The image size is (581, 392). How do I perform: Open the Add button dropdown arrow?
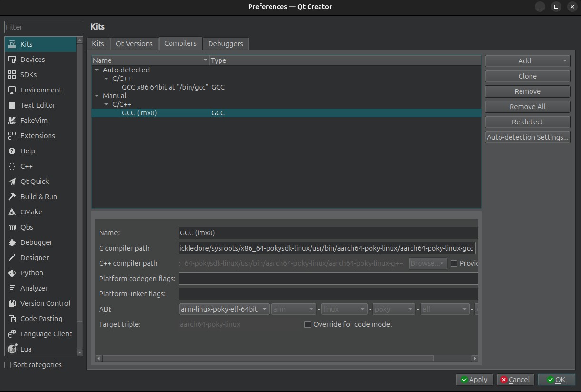[564, 60]
